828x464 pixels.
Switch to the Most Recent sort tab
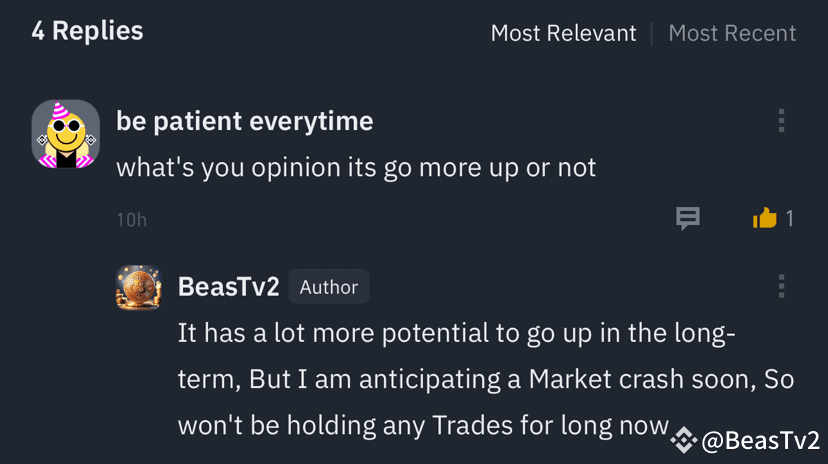pyautogui.click(x=732, y=33)
